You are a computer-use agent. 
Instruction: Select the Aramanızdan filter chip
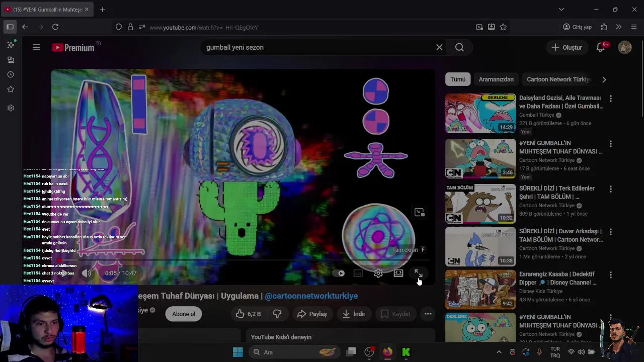click(x=496, y=79)
